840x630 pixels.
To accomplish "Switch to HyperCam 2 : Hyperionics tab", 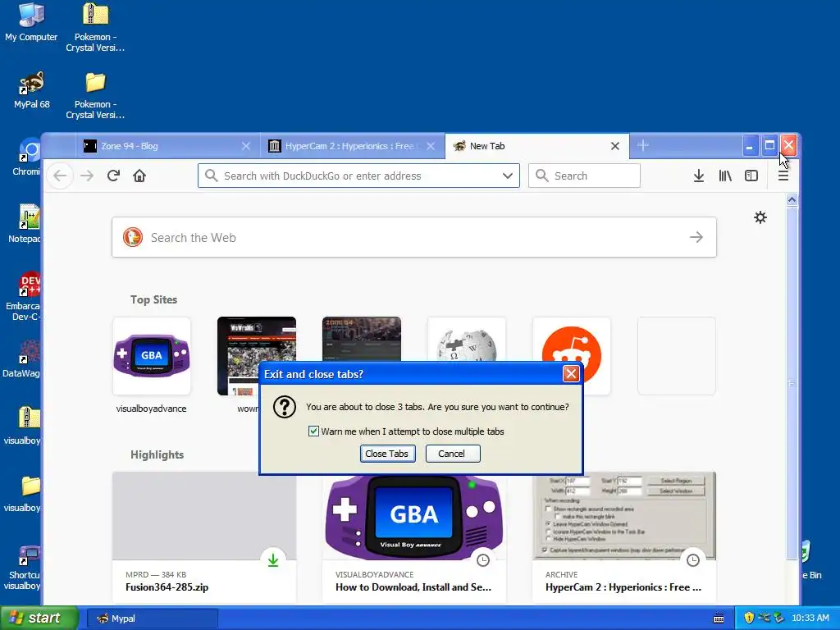I will 352,146.
